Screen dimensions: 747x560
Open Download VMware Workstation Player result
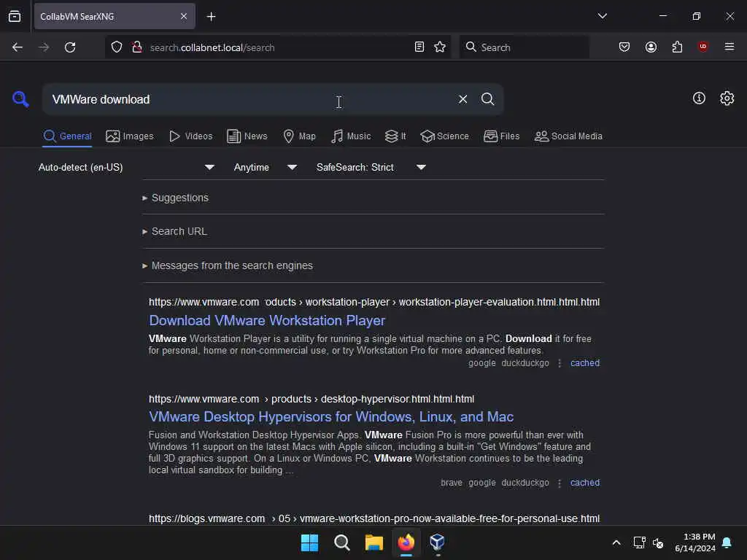267,321
